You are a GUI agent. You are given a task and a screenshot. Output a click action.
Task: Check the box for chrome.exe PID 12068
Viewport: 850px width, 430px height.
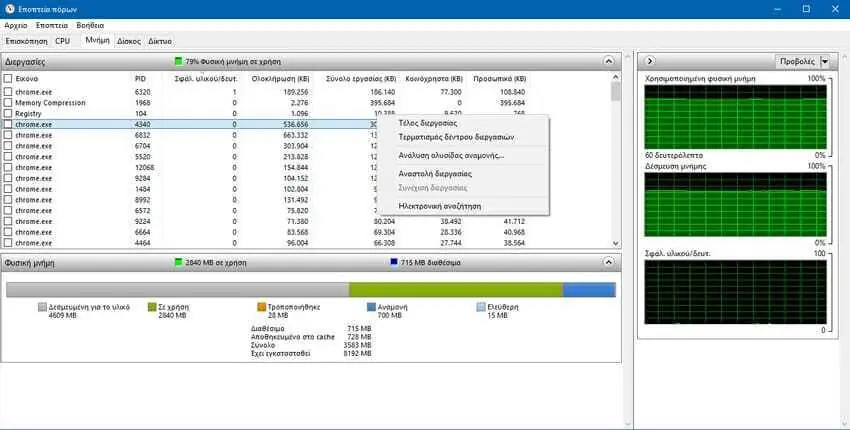[8, 168]
